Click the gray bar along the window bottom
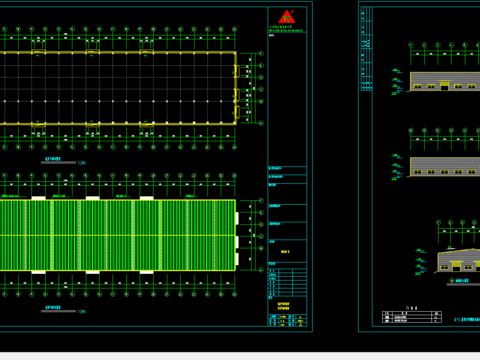The image size is (480, 360). 240,356
